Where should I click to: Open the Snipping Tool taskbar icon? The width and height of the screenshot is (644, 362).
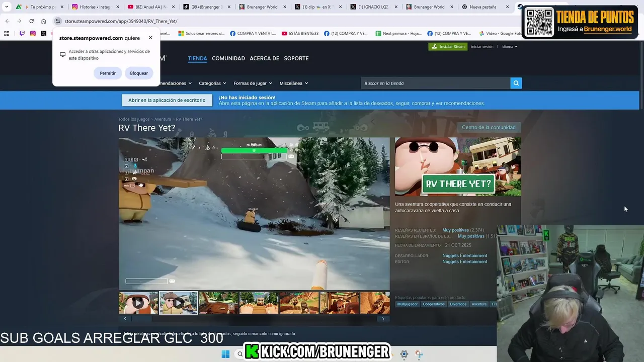point(419,354)
